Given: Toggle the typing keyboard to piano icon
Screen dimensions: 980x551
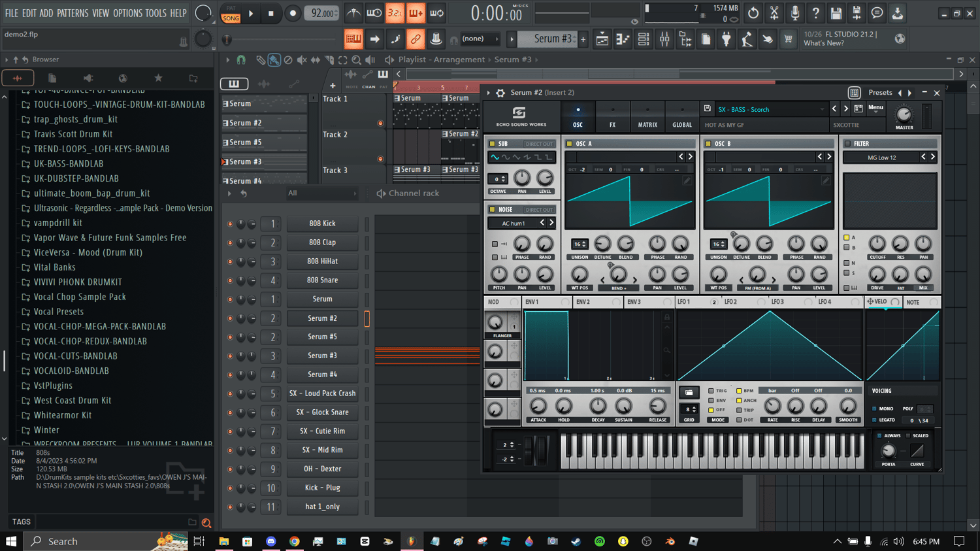Looking at the screenshot, I should (x=353, y=40).
